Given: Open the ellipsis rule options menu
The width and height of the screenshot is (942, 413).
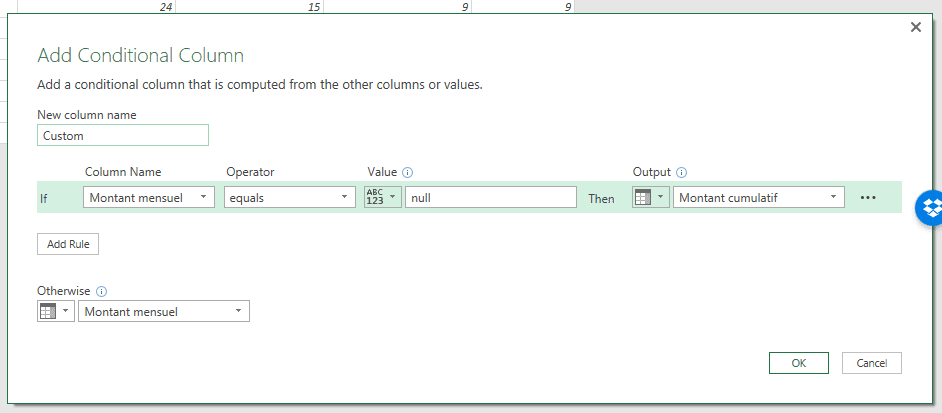Looking at the screenshot, I should pos(868,198).
